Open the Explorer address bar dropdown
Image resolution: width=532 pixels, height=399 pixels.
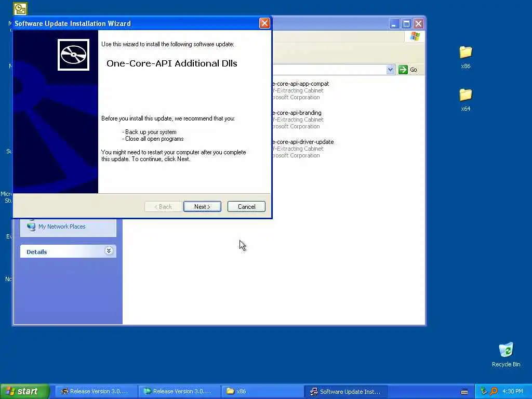(x=390, y=70)
